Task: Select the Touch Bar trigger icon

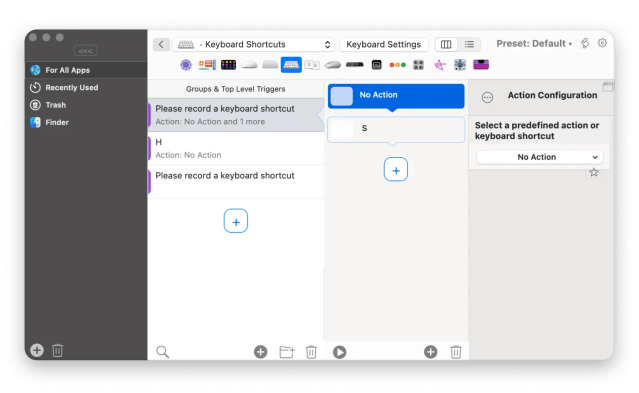Action: [355, 64]
